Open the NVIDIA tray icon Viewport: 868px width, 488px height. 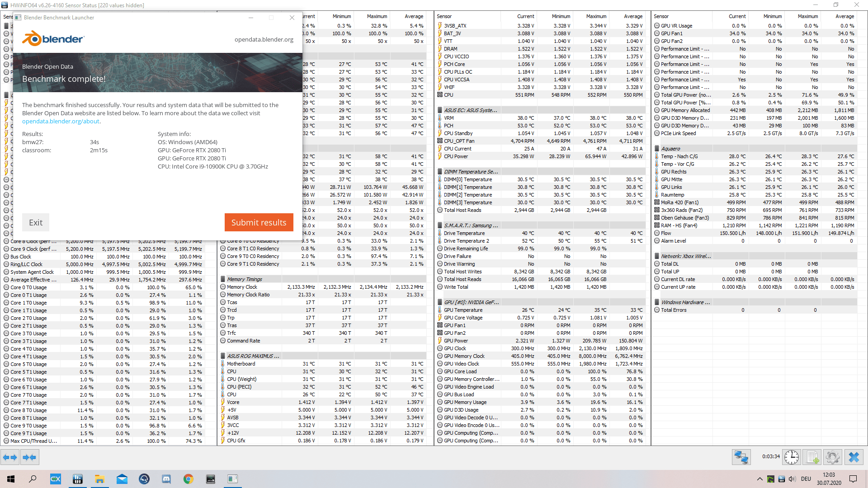770,479
